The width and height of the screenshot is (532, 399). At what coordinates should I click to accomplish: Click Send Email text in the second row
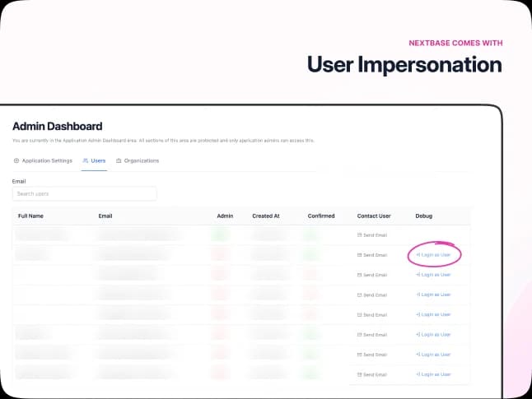pyautogui.click(x=375, y=255)
